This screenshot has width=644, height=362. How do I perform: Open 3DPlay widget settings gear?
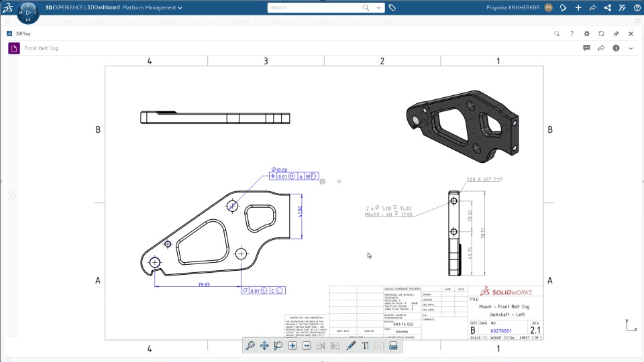[586, 34]
